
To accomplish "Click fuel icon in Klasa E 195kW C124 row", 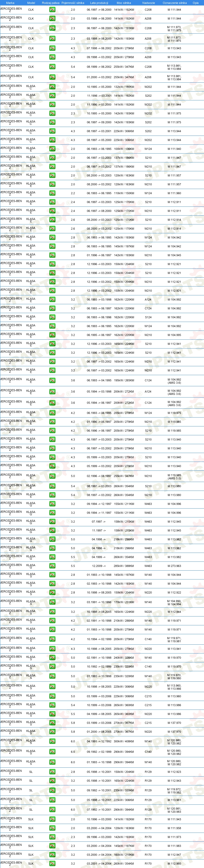I will click(52, 380).
